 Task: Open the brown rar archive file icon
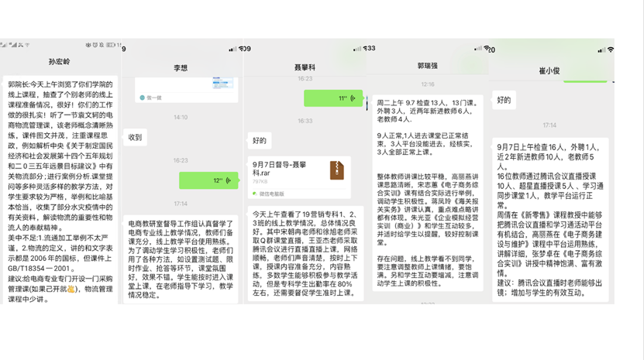336,170
